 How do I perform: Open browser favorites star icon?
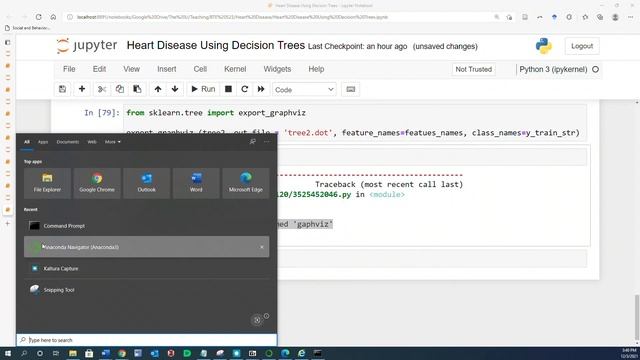(x=585, y=17)
